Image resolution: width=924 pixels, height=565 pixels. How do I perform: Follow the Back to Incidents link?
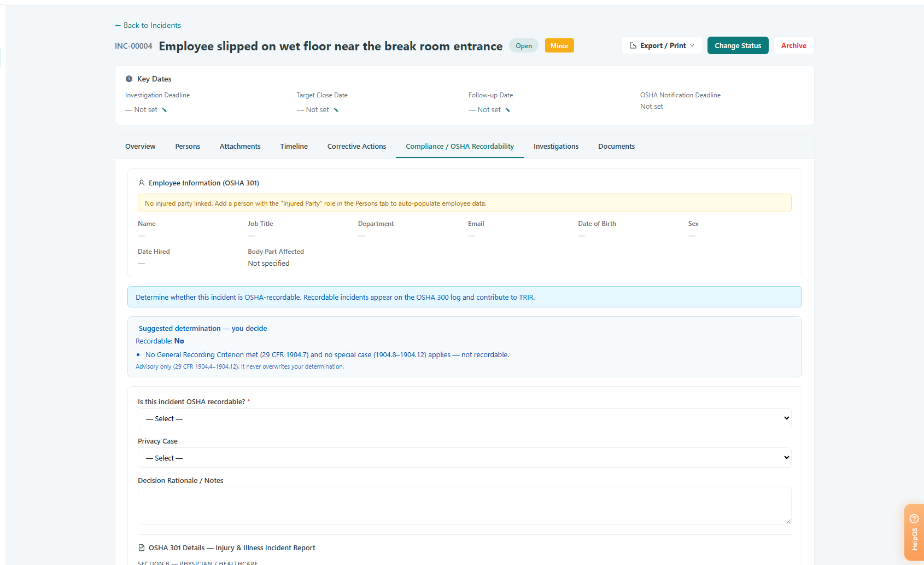148,25
